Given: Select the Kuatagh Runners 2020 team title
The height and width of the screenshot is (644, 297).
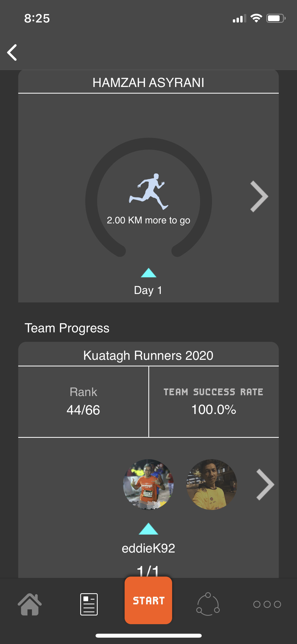Looking at the screenshot, I should [148, 355].
